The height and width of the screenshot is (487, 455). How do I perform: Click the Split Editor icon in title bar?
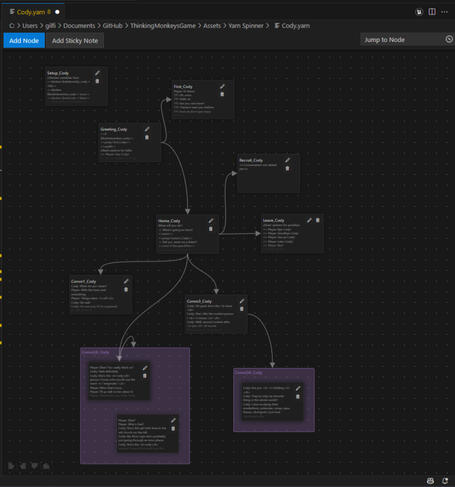[432, 12]
